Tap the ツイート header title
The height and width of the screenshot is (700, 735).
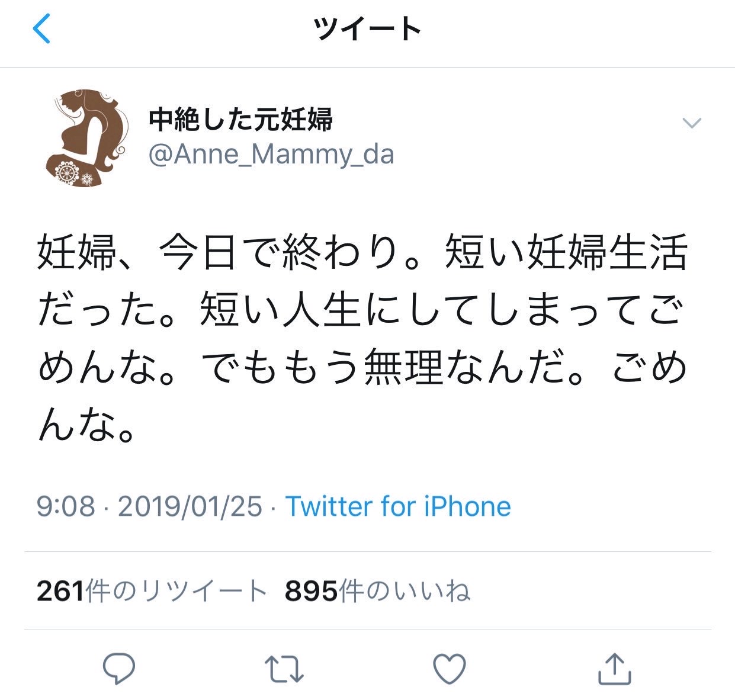point(367,29)
